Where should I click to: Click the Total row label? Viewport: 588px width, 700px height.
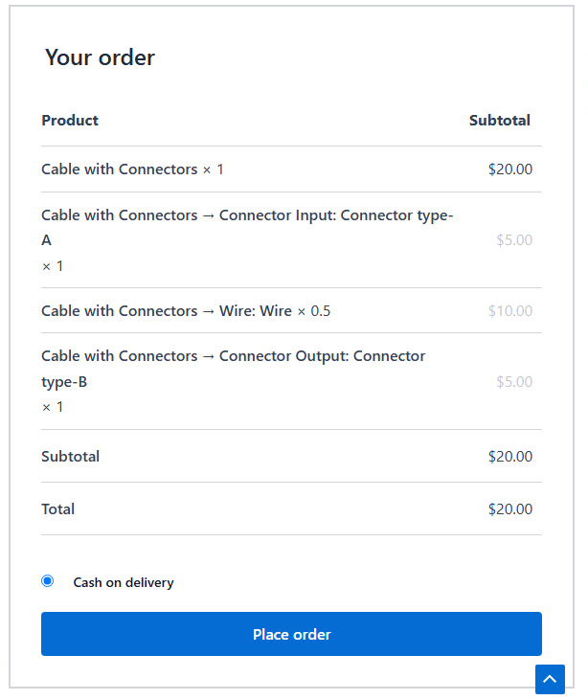57,509
